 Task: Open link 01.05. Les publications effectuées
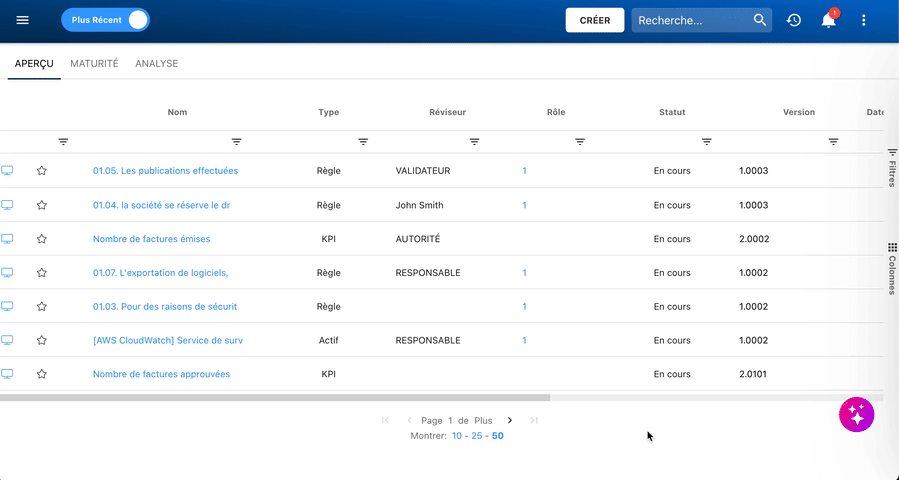pos(165,171)
